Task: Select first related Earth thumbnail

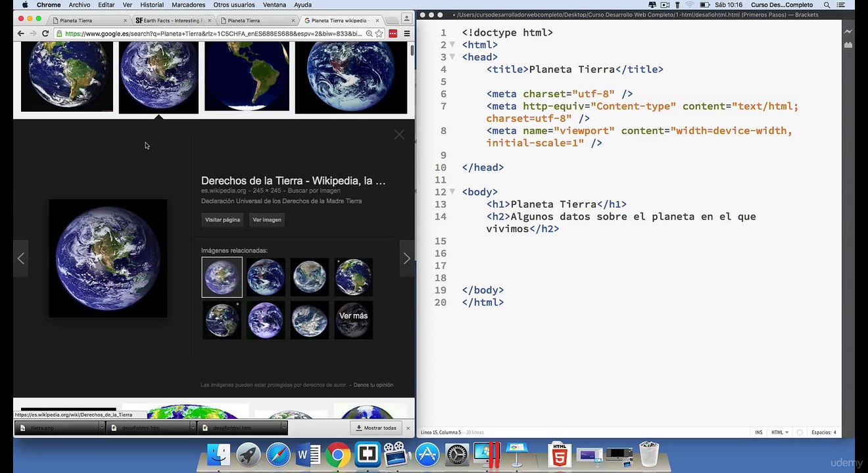Action: (x=222, y=277)
